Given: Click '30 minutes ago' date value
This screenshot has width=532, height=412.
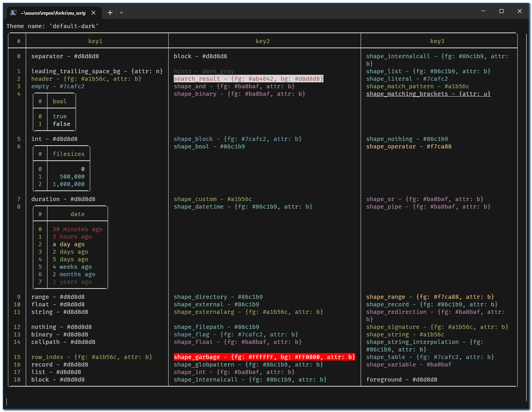Looking at the screenshot, I should coord(78,229).
